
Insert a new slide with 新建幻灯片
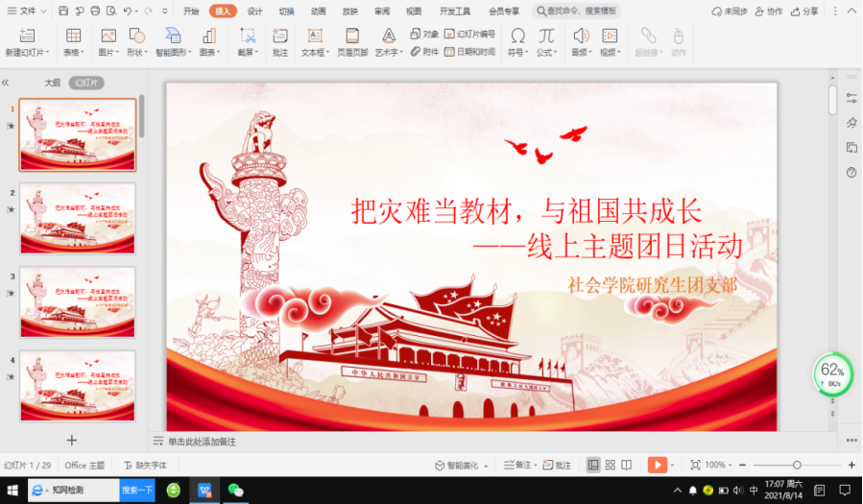(x=27, y=43)
